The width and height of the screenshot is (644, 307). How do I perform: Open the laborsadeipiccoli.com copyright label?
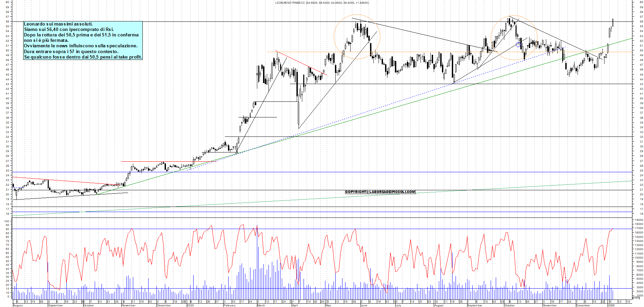tap(380, 192)
